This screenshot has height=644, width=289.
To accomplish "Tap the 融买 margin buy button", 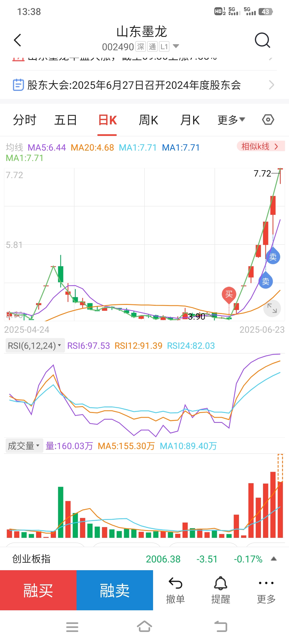I will tap(38, 590).
